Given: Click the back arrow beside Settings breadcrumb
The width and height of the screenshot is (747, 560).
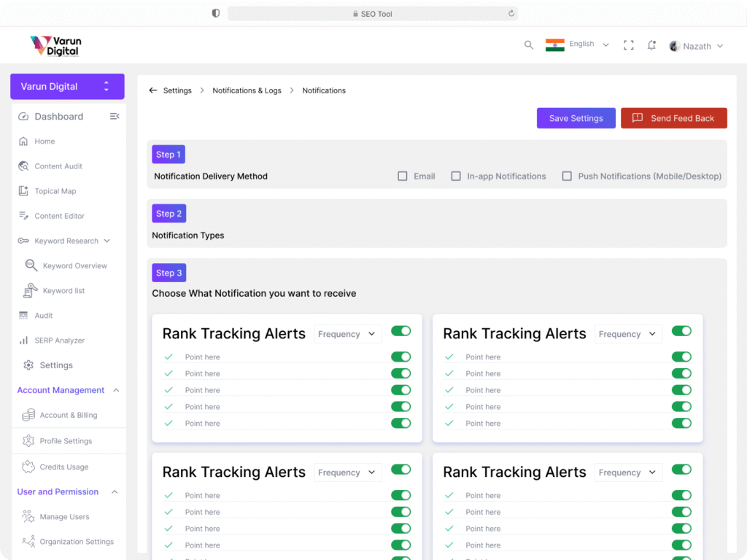Looking at the screenshot, I should point(152,90).
